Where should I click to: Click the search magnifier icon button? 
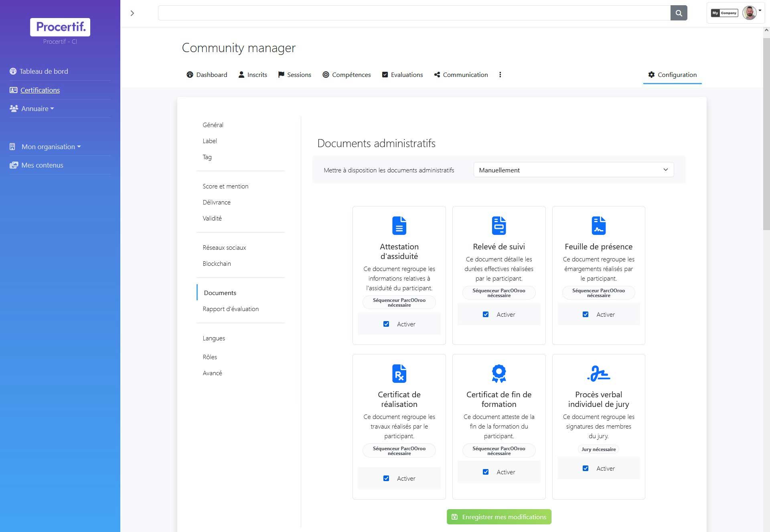pyautogui.click(x=679, y=13)
